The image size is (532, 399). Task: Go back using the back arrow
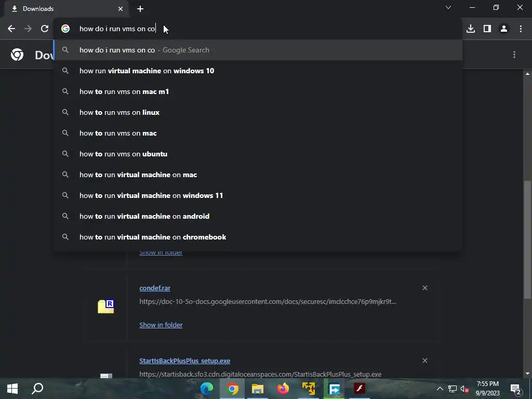click(x=11, y=29)
